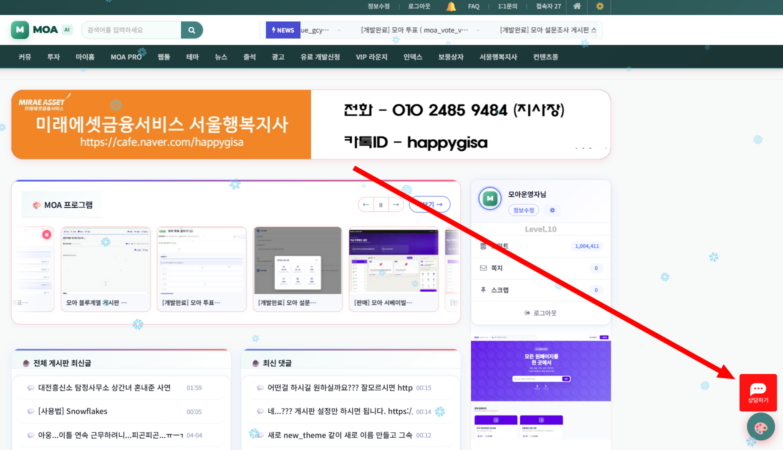This screenshot has height=450, width=783.
Task: Go to previous MOA 프로그램 slide
Action: (x=366, y=204)
